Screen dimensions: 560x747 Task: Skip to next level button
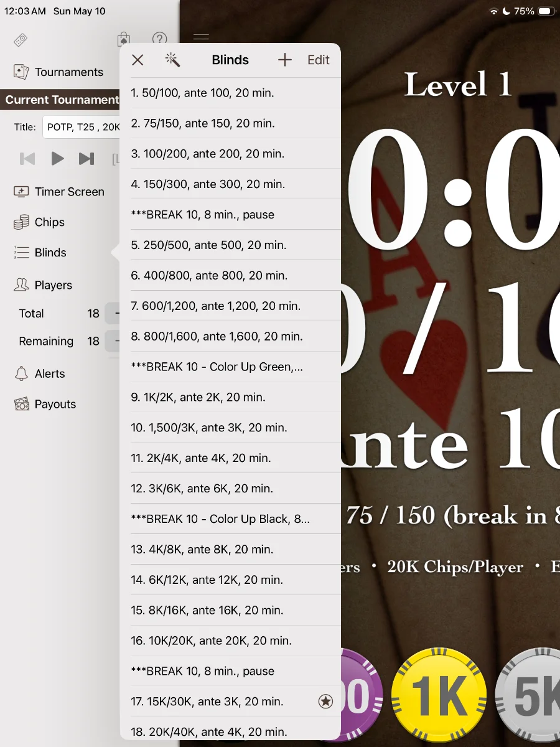point(86,159)
